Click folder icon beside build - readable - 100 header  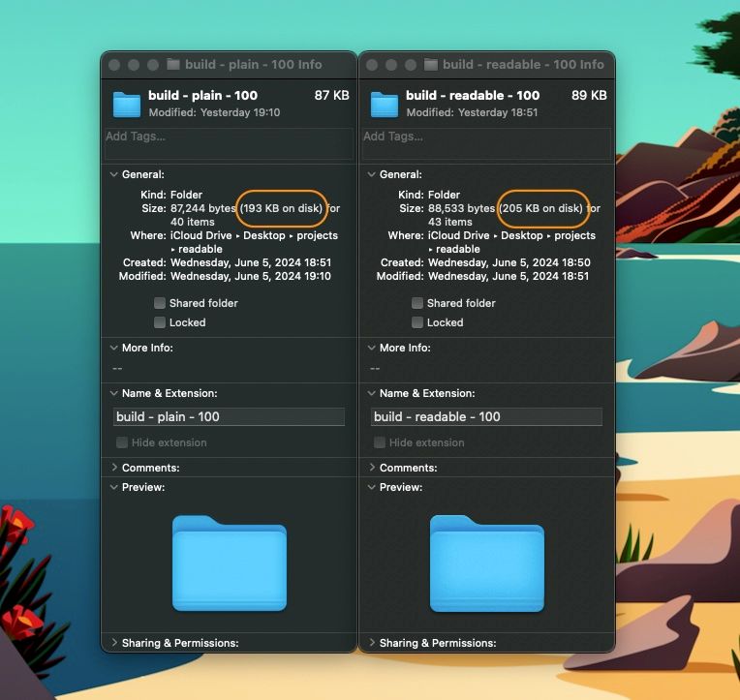coord(385,104)
